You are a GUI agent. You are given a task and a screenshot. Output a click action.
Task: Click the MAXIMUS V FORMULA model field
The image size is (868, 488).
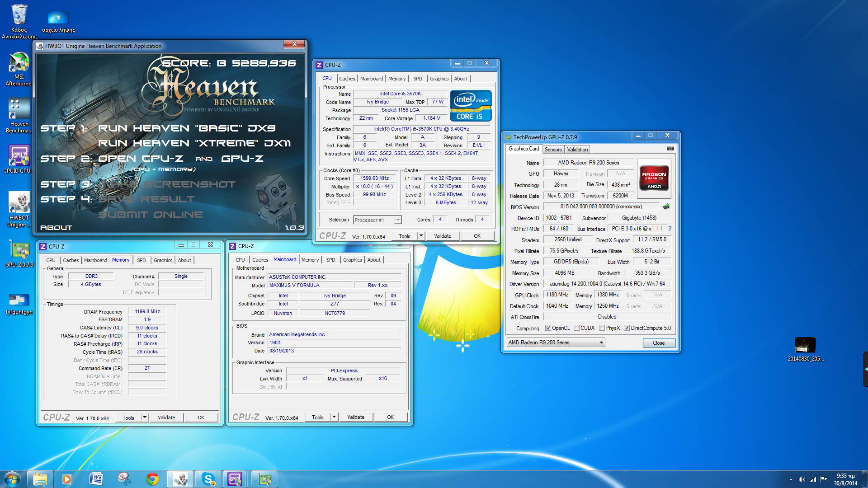point(310,286)
